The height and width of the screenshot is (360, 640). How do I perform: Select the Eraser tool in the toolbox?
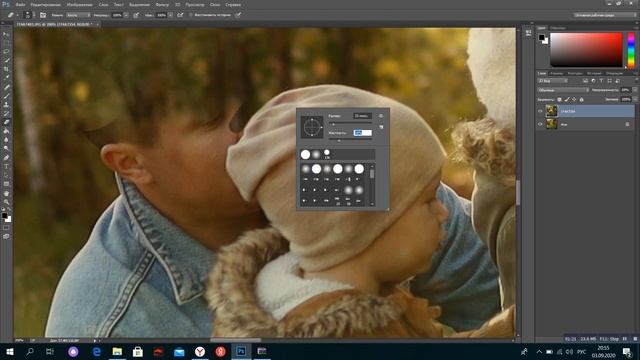[6, 122]
